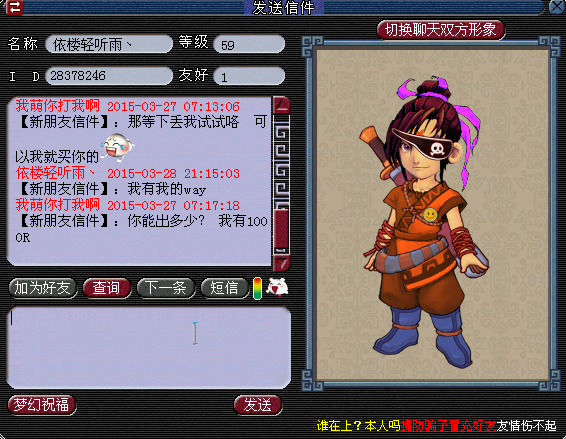This screenshot has width=566, height=439.
Task: Click the green-red color gauge bar
Action: 257,288
